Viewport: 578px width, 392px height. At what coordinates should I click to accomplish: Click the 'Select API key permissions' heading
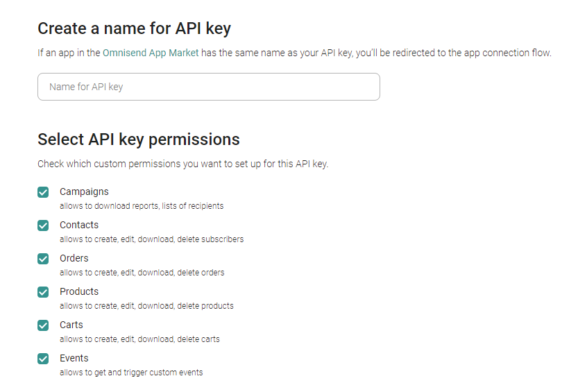[x=139, y=139]
